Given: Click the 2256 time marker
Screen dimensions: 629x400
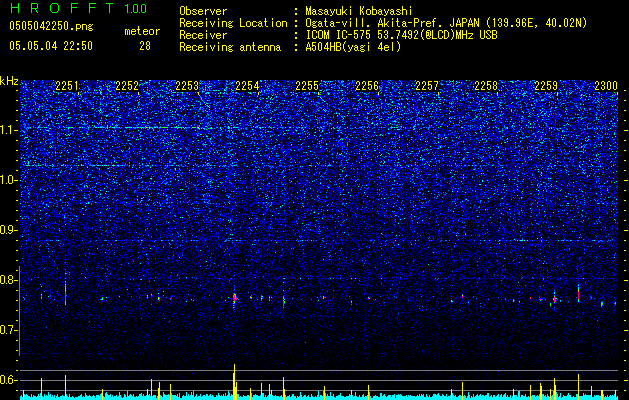Looking at the screenshot, I should click(367, 86).
